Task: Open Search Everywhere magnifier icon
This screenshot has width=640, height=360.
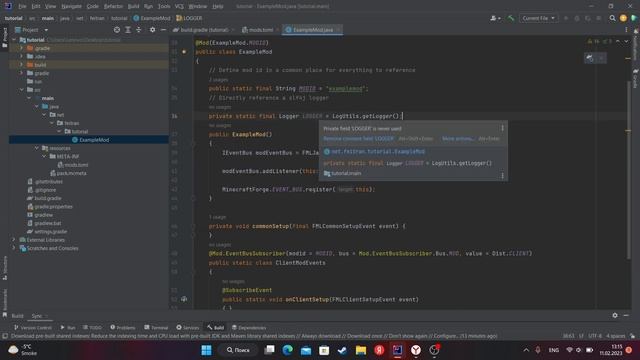Action: point(612,18)
